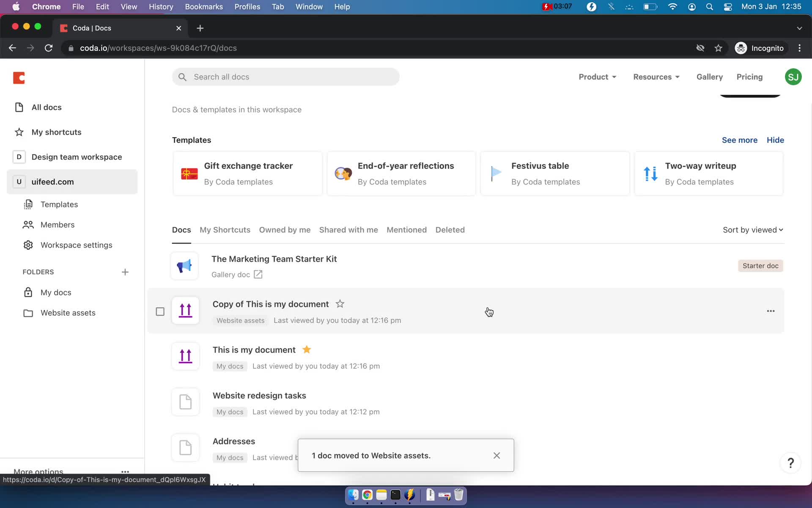Click the Gallery doc external link icon
The height and width of the screenshot is (508, 812).
[258, 275]
